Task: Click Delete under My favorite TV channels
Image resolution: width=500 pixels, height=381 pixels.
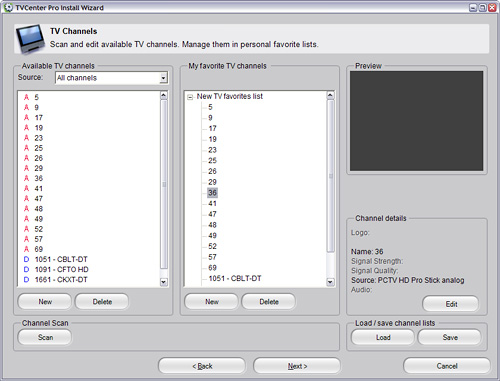Action: click(269, 302)
